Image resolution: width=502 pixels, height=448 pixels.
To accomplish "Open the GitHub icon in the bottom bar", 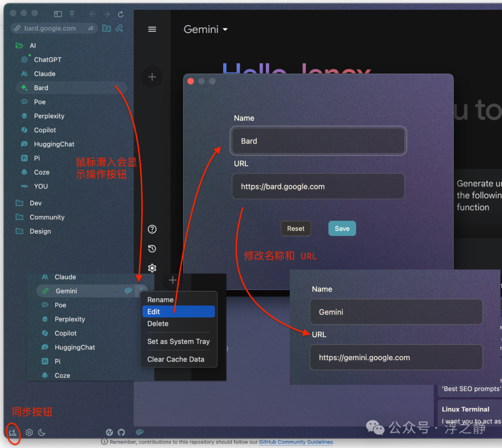I will [x=121, y=433].
